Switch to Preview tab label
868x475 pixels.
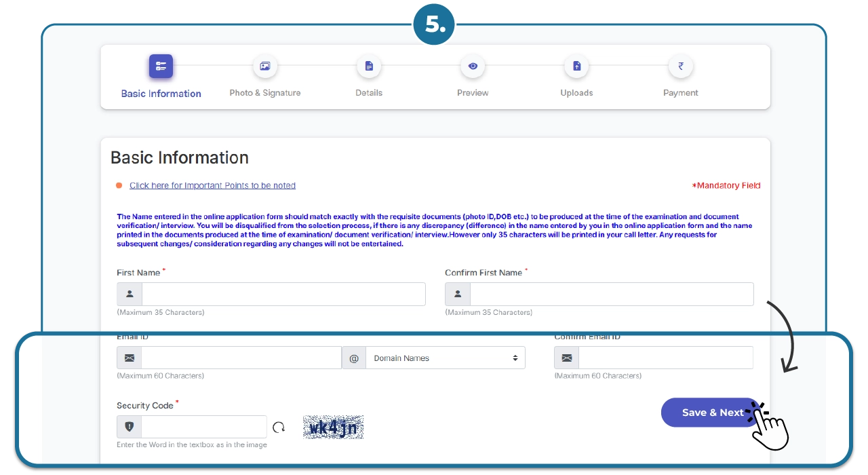[473, 93]
